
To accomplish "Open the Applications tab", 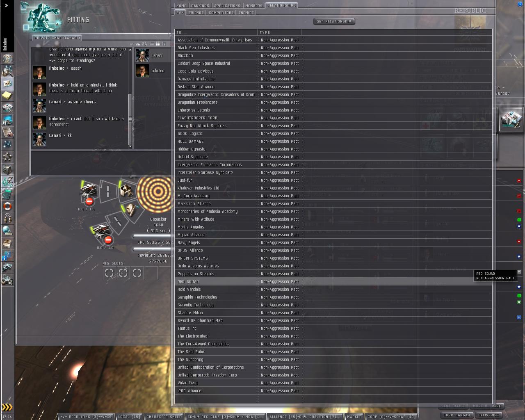I will [x=227, y=6].
